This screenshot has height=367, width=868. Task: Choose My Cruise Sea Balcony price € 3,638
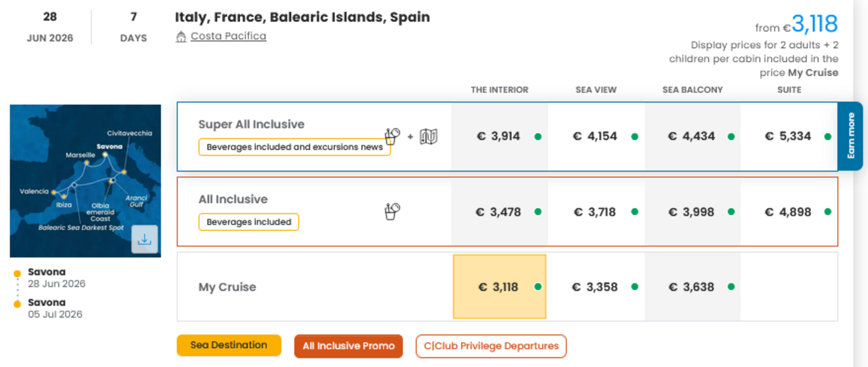pos(692,287)
